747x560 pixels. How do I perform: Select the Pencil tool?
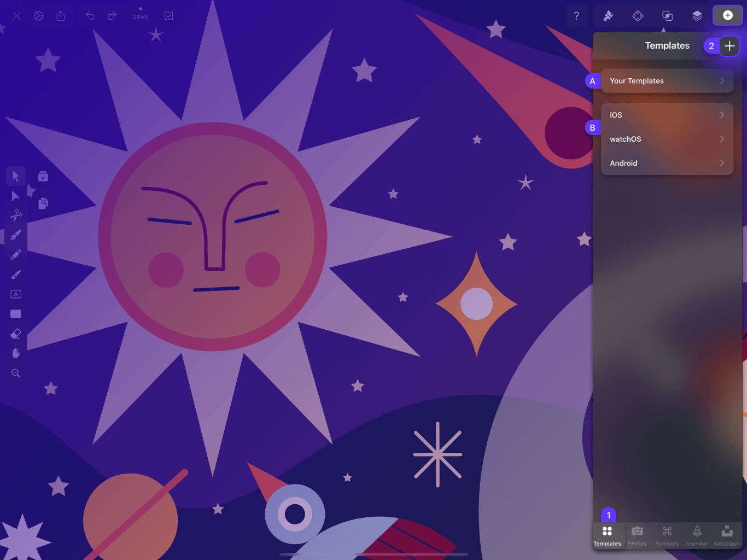click(16, 255)
